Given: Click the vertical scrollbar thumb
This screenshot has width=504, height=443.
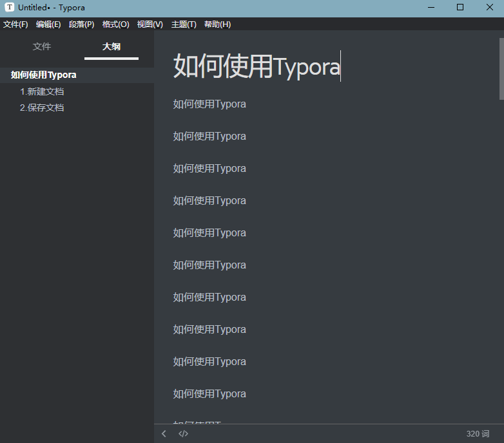Looking at the screenshot, I should click(501, 69).
